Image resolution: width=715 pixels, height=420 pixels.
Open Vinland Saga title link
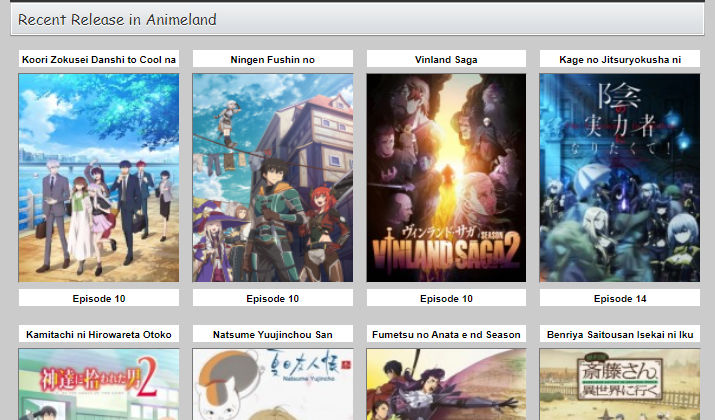446,60
